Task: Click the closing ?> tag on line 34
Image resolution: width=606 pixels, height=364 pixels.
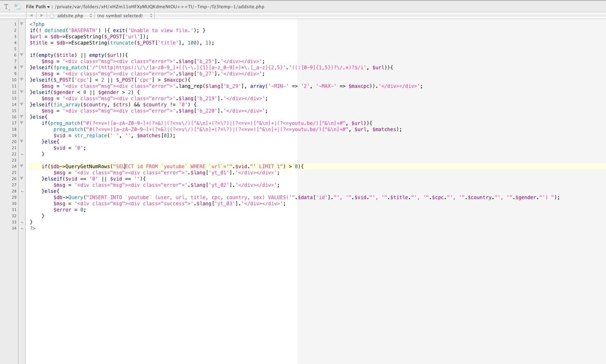Action: tap(33, 228)
